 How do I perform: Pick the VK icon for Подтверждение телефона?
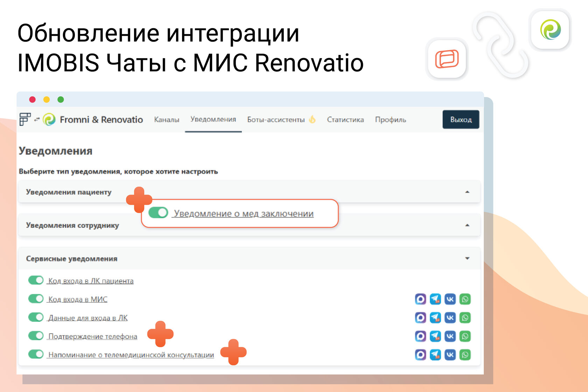pos(450,336)
